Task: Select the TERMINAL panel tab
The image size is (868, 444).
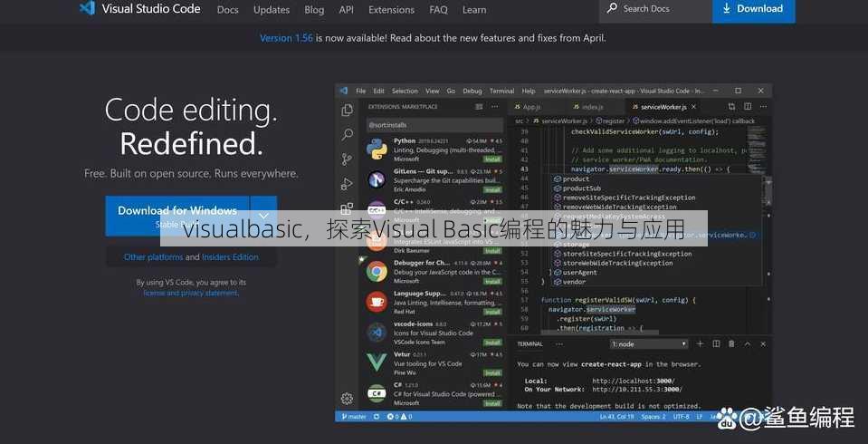Action: click(529, 344)
